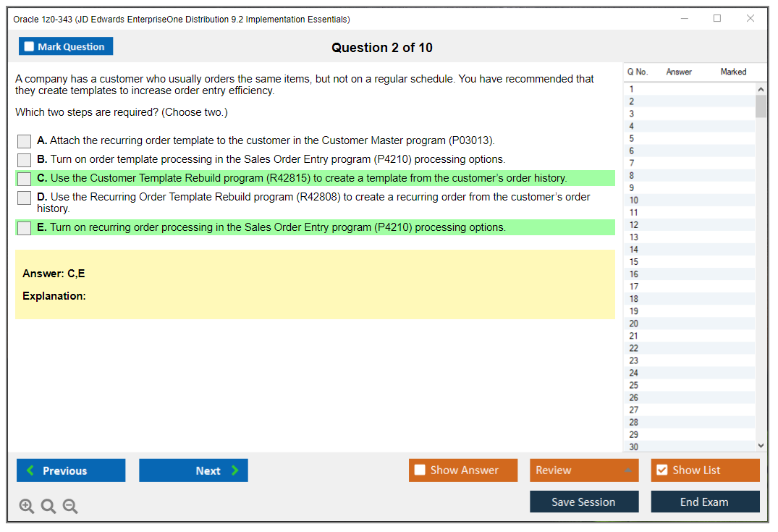Select question 10 in the list

634,200
